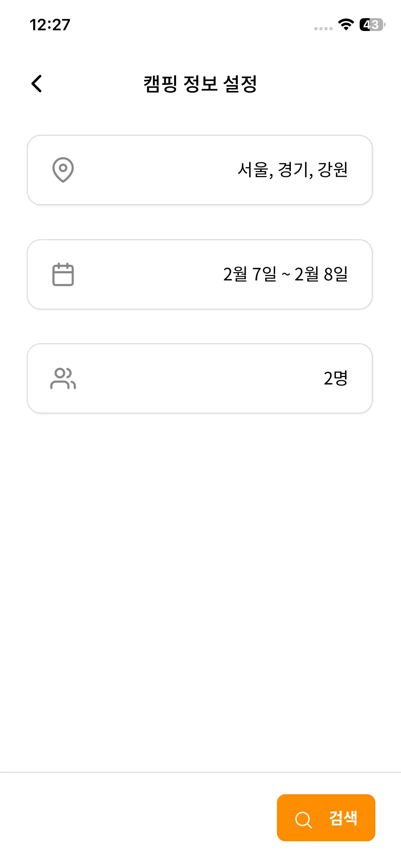Tap the back arrow icon
The height and width of the screenshot is (868, 401).
pos(37,84)
